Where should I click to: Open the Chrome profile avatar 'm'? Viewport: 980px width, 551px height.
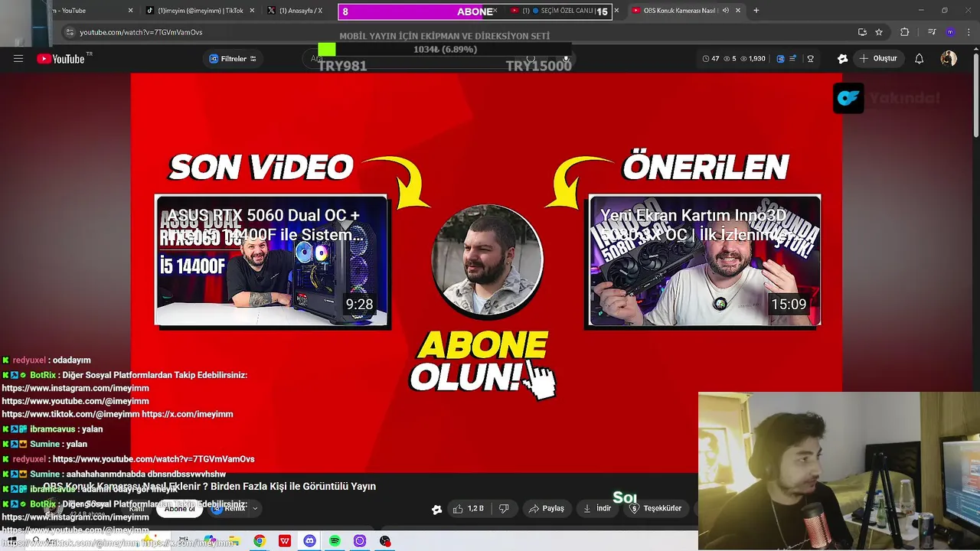coord(950,32)
